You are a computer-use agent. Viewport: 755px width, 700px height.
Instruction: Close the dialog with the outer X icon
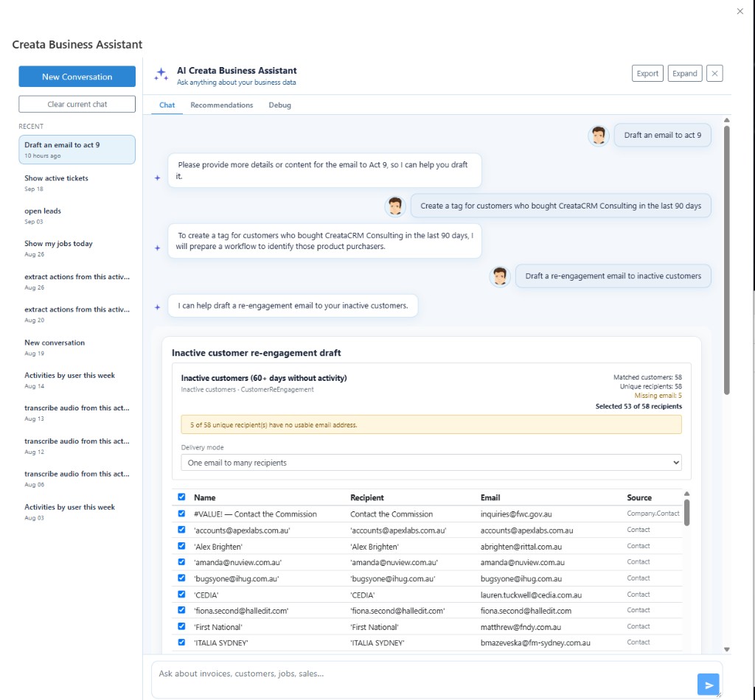740,11
